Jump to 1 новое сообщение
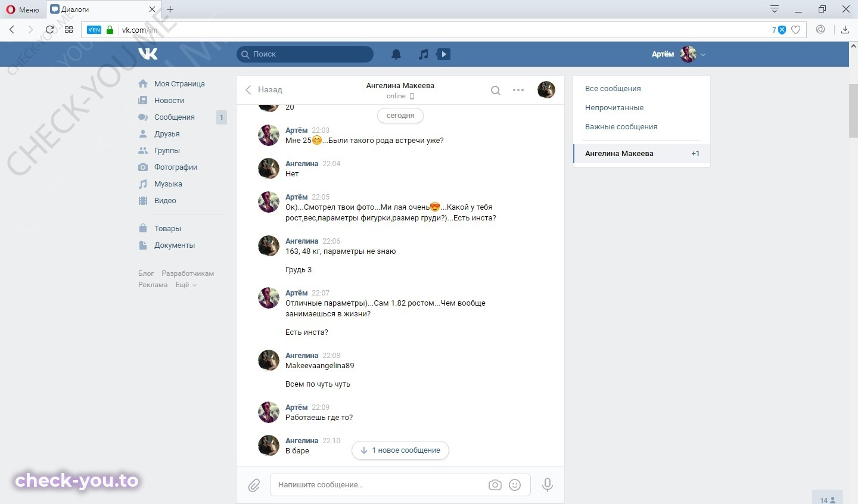The image size is (858, 504). point(400,450)
